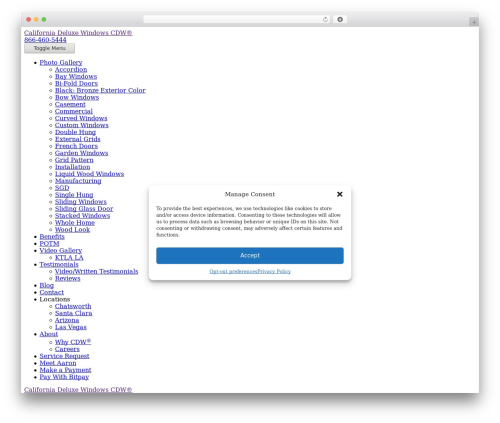This screenshot has width=500, height=423.
Task: Click the Accept consent button
Action: (x=250, y=255)
